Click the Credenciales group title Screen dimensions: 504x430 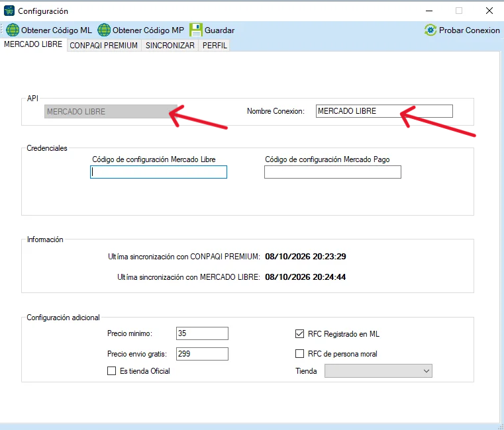point(47,148)
